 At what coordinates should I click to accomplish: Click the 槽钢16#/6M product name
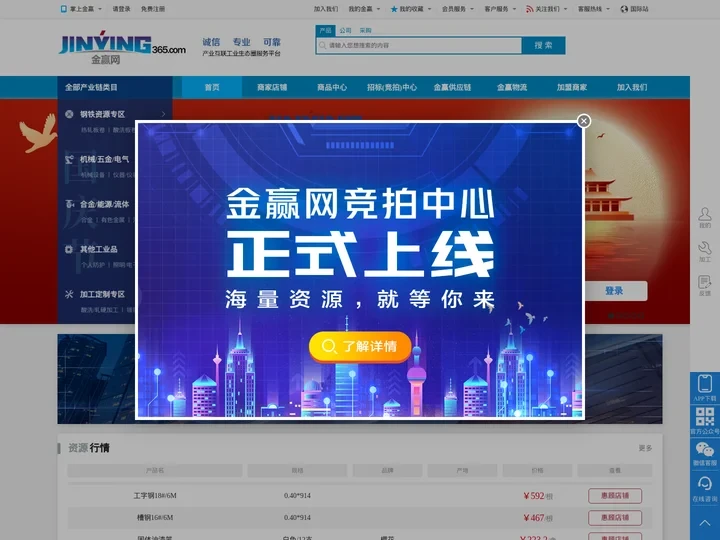[x=155, y=518]
